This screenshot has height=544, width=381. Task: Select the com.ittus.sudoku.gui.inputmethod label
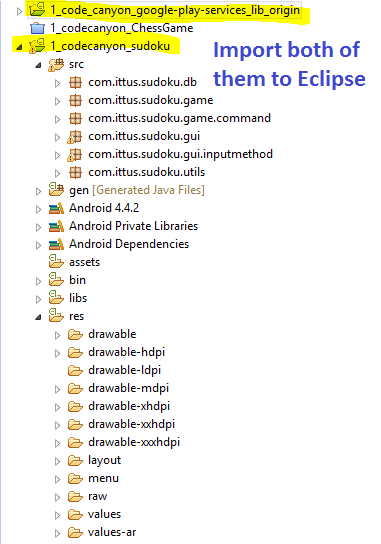180,154
